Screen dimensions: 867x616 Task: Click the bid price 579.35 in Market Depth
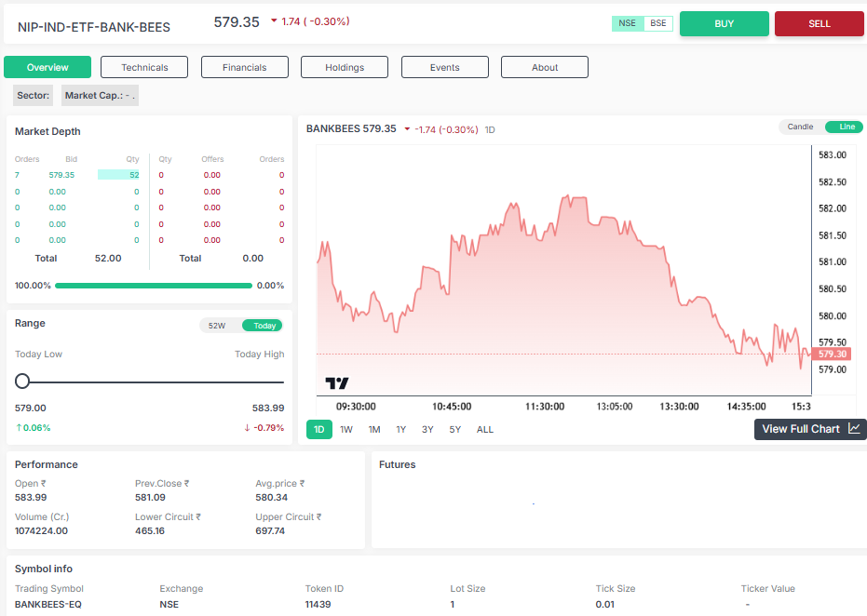tap(61, 175)
